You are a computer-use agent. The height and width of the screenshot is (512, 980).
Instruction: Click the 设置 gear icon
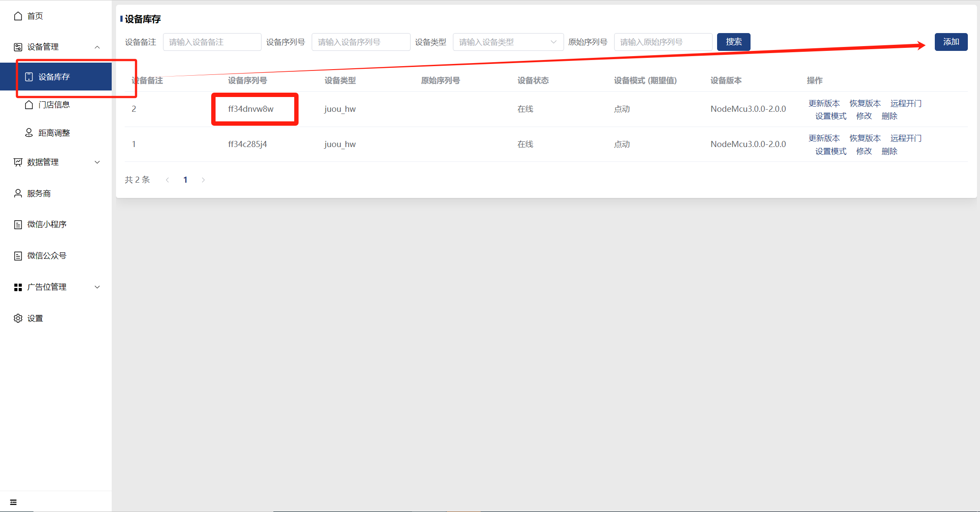click(18, 318)
